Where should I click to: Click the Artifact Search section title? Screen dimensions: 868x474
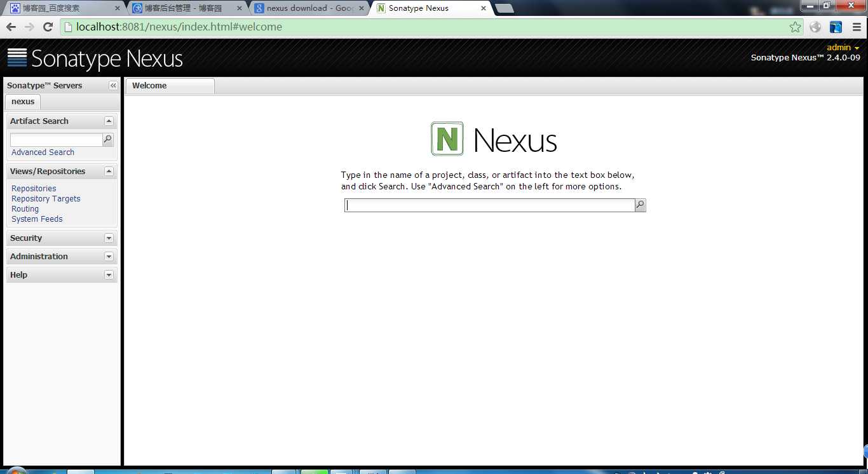(39, 121)
